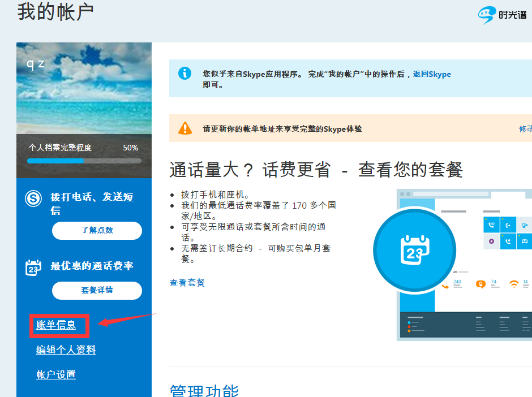Open the 查看套餐 link
Screen dimensions: 532x397
tap(187, 283)
